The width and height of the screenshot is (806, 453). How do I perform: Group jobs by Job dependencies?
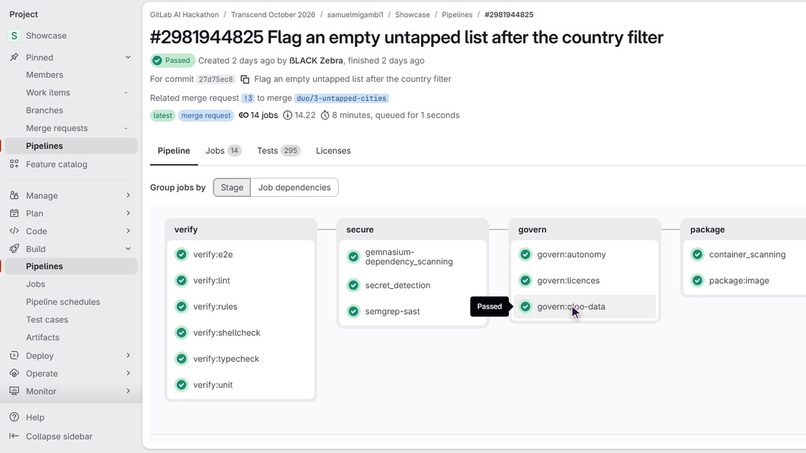pyautogui.click(x=294, y=188)
